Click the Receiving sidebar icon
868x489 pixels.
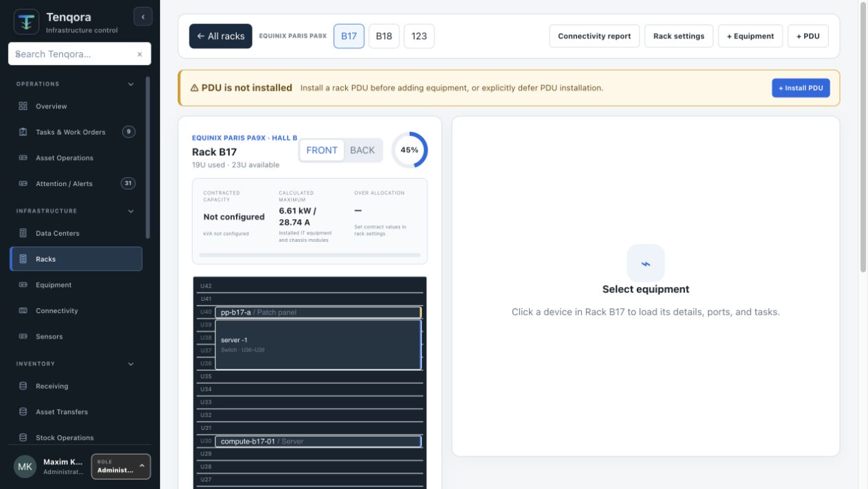23,386
